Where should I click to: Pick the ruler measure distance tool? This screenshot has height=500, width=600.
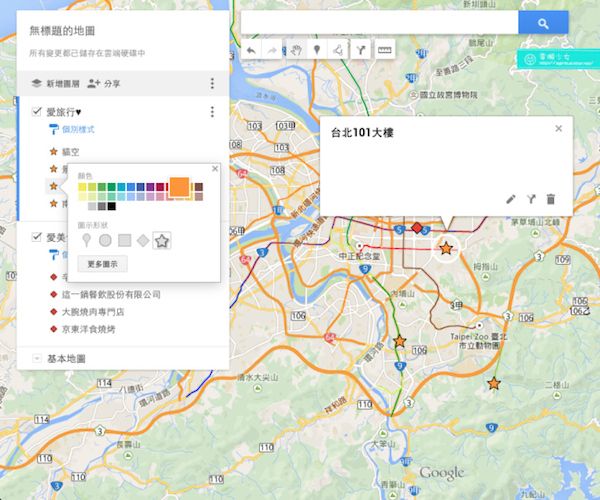click(384, 50)
